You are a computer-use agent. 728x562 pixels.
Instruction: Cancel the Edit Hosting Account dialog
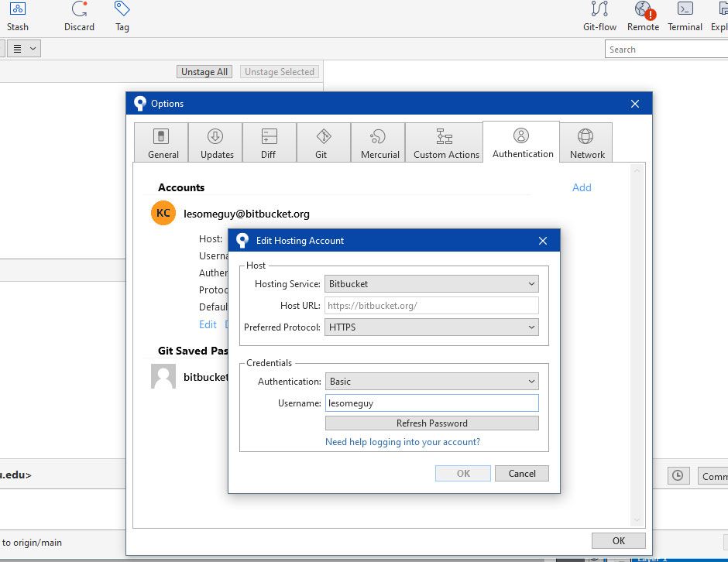click(x=522, y=473)
